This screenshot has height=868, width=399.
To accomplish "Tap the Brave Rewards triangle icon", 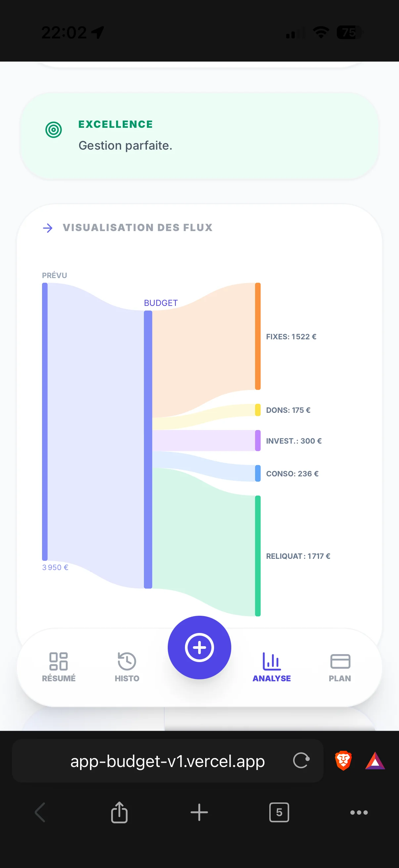I will pyautogui.click(x=375, y=761).
